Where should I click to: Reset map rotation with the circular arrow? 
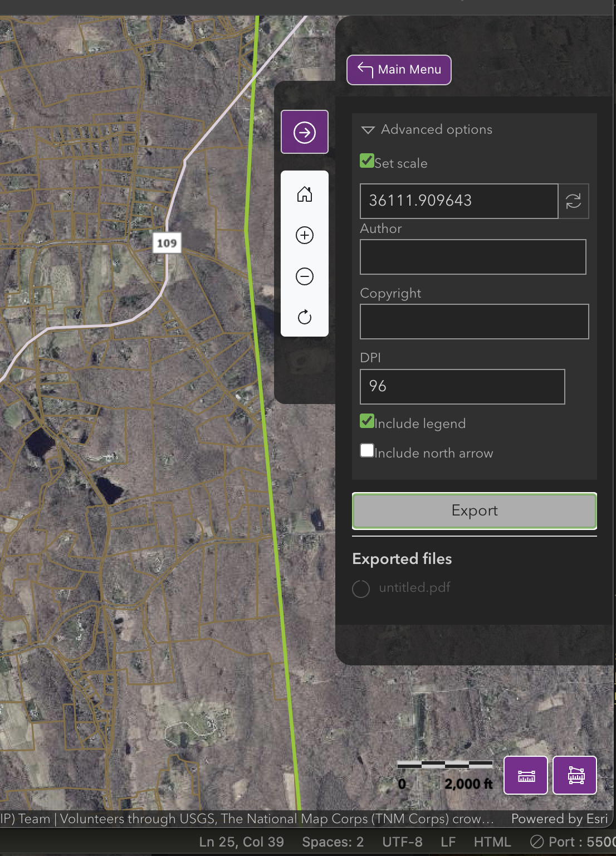point(305,317)
